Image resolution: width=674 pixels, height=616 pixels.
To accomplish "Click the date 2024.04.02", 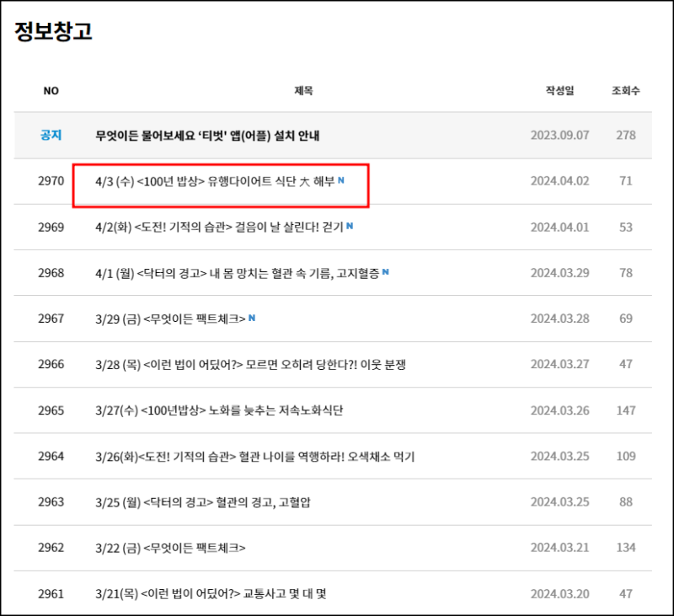I will (559, 181).
